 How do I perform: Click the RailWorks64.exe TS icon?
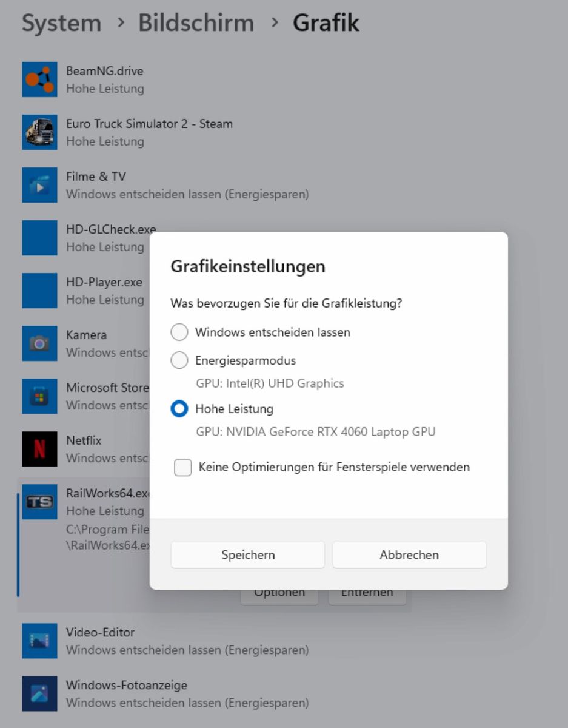(x=39, y=502)
